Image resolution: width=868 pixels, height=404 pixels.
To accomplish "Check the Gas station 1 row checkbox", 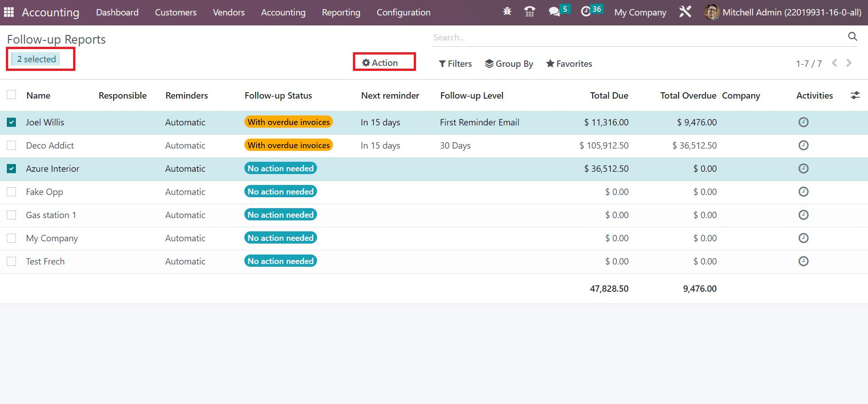I will point(11,215).
